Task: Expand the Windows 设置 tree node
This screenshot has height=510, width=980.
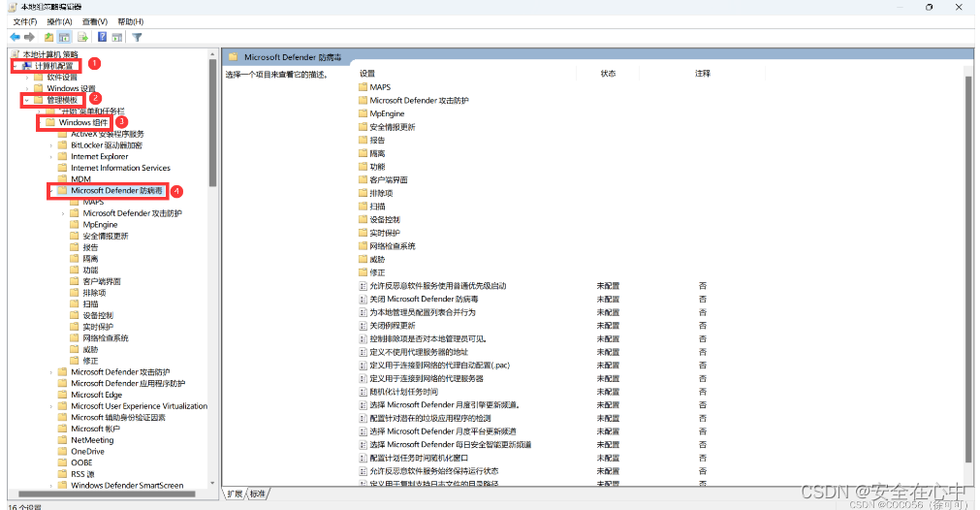Action: click(27, 89)
